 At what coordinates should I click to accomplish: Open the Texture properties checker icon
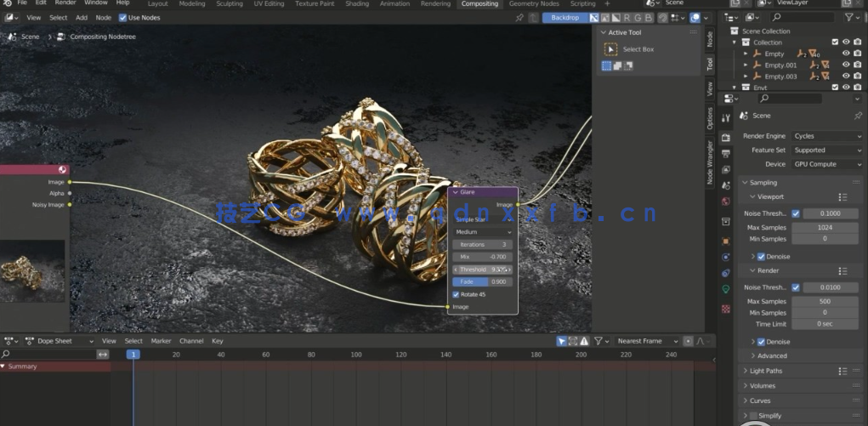726,309
